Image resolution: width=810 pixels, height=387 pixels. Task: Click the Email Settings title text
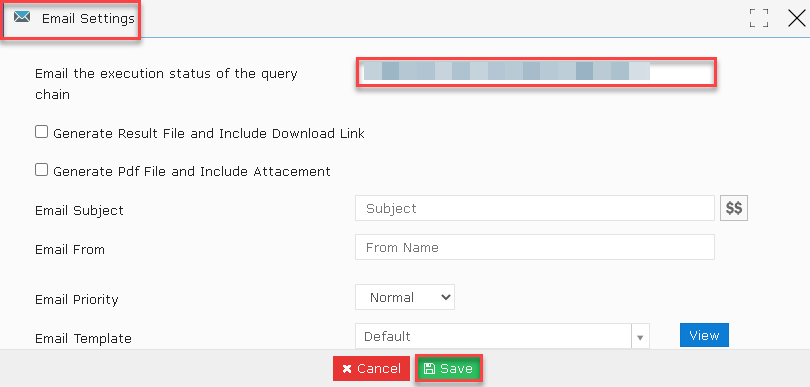(88, 19)
